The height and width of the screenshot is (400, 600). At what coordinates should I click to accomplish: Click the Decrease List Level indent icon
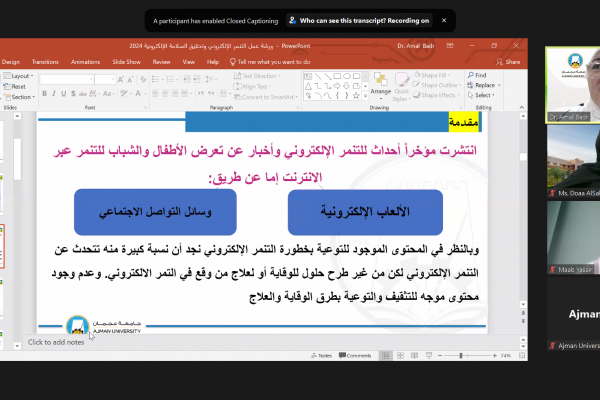[x=187, y=79]
